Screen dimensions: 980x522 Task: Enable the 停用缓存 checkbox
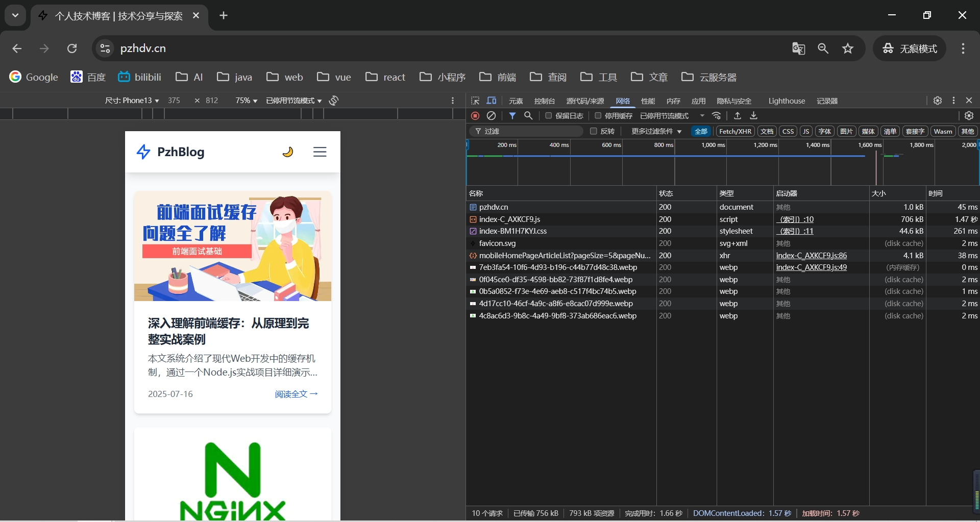pyautogui.click(x=598, y=116)
